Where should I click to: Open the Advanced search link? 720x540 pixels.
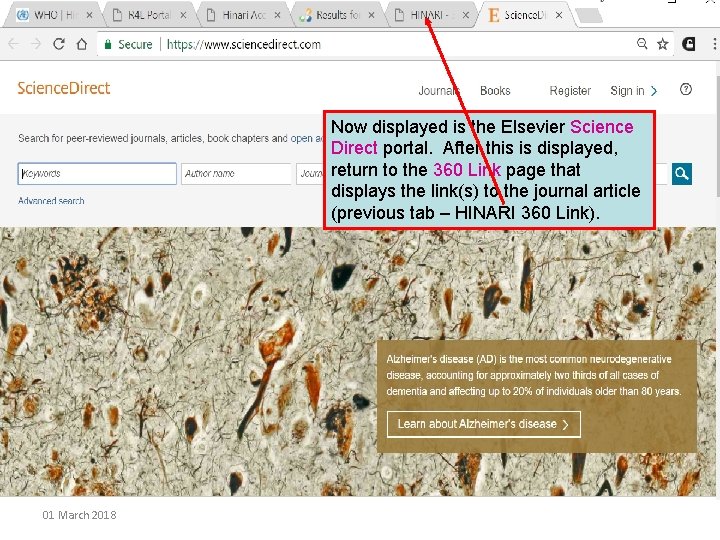click(51, 201)
